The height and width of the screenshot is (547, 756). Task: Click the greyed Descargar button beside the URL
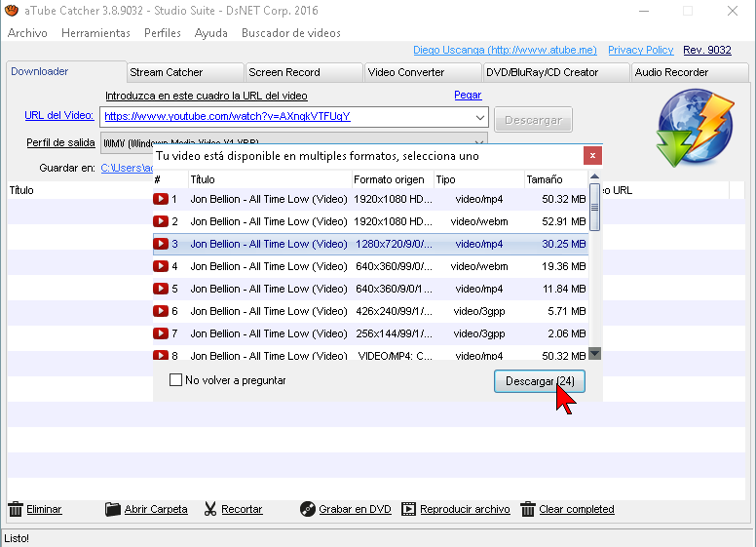(x=533, y=120)
